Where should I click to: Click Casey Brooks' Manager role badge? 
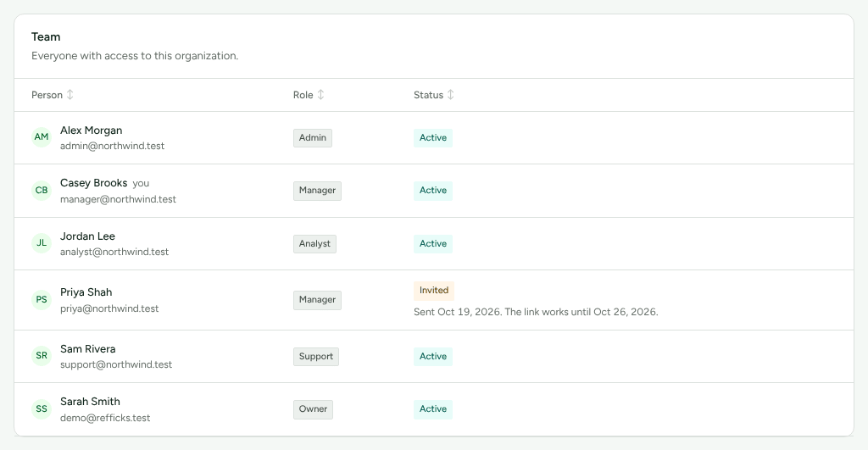tap(317, 191)
